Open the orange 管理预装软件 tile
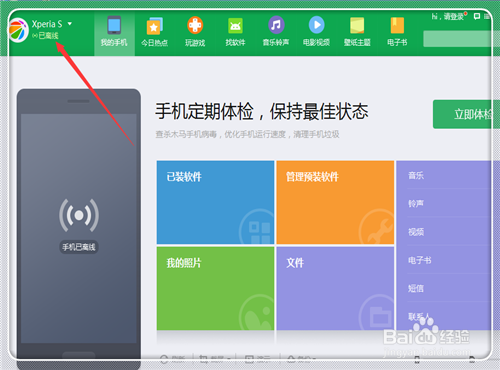Image resolution: width=500 pixels, height=370 pixels. pyautogui.click(x=335, y=202)
